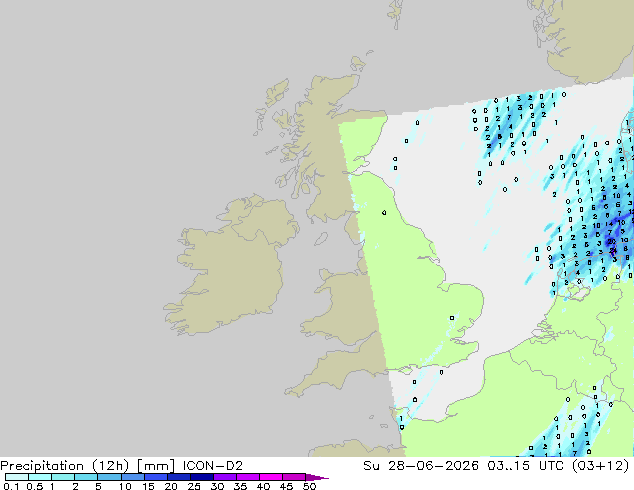Select the 5–10 mm blue legend swatch
634x490 pixels.
pos(109,477)
